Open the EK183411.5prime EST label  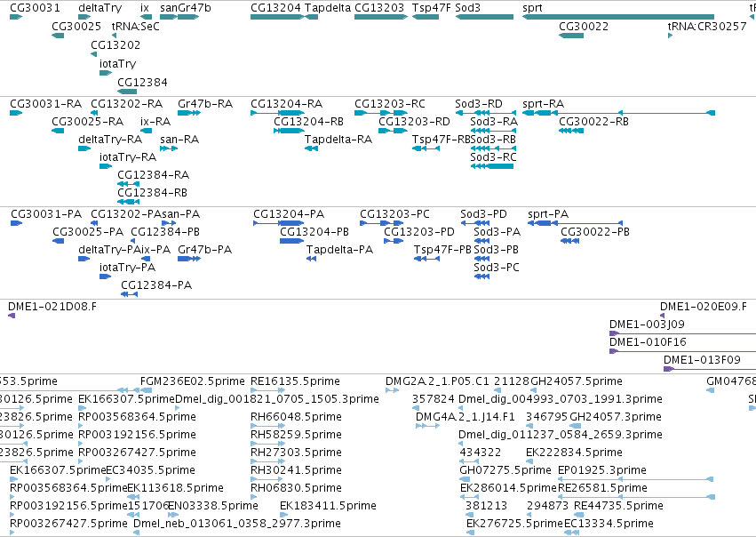[x=328, y=506]
